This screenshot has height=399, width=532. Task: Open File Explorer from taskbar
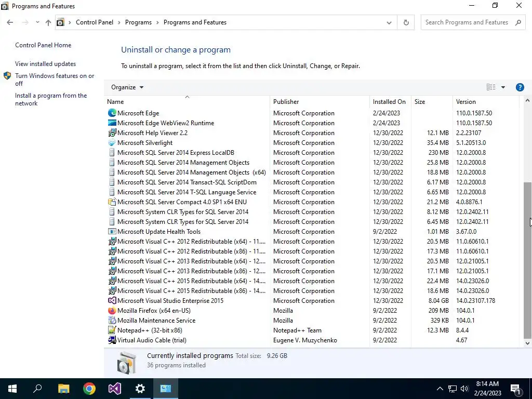[63, 389]
